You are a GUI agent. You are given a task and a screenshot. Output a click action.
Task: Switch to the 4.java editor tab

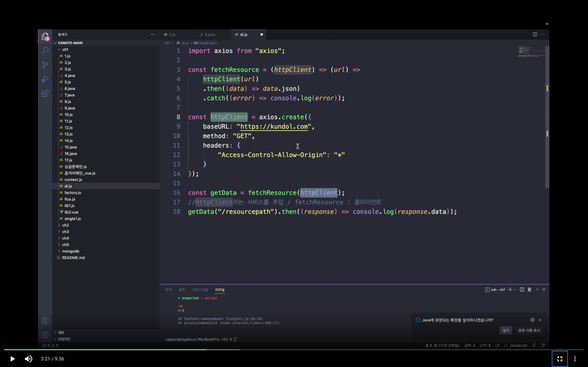[209, 35]
